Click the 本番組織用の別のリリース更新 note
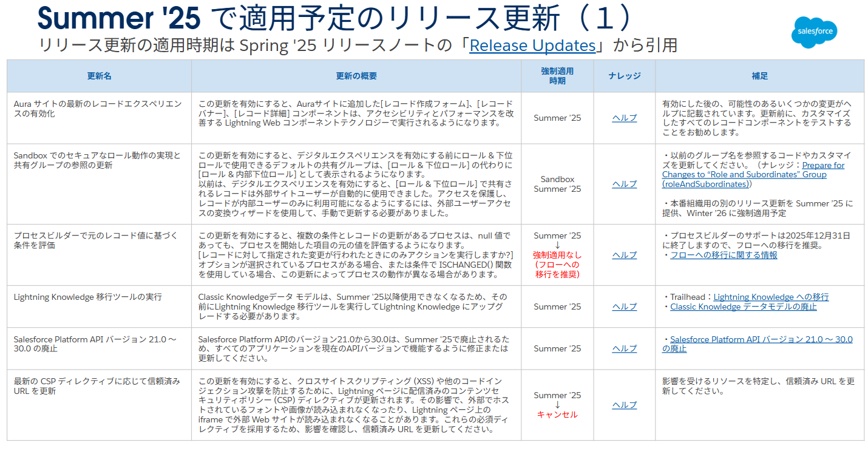868x451 pixels. coord(759,208)
